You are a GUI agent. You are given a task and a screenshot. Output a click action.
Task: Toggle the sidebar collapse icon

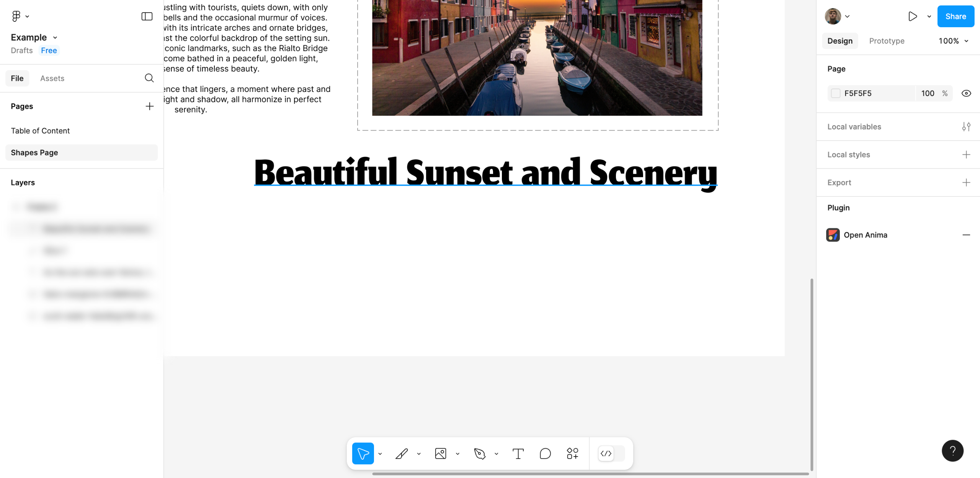click(x=147, y=16)
